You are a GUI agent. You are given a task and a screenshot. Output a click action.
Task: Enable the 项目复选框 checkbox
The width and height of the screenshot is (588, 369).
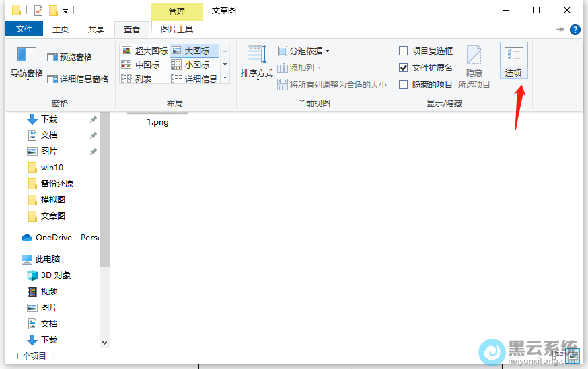pyautogui.click(x=404, y=51)
